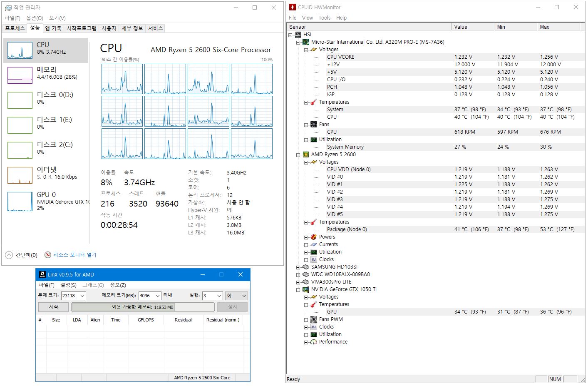Switch to the 세부 정보 tab
Viewport: 588px width, 386px height.
pos(132,28)
